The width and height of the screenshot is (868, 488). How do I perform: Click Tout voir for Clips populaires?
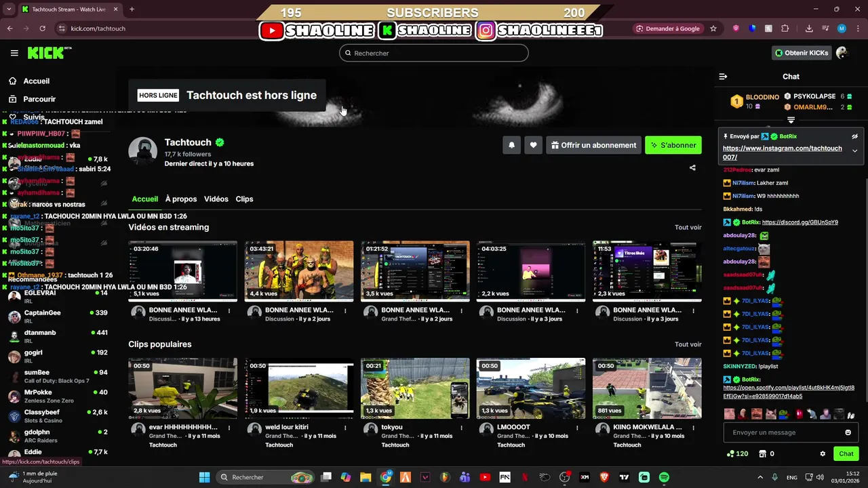(x=688, y=344)
